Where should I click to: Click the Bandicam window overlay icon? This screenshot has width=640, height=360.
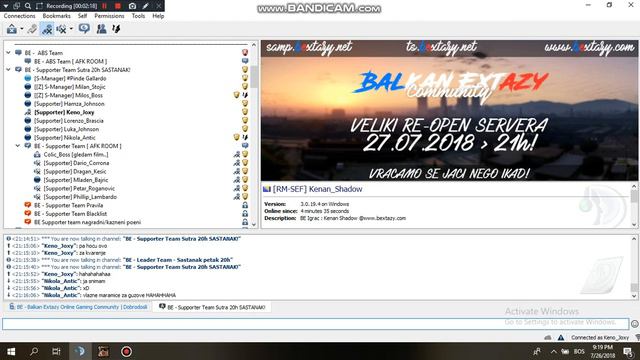pos(17,6)
